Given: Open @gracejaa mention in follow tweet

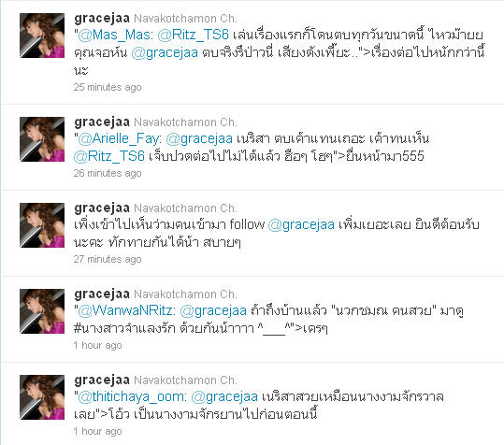Looking at the screenshot, I should tap(301, 225).
